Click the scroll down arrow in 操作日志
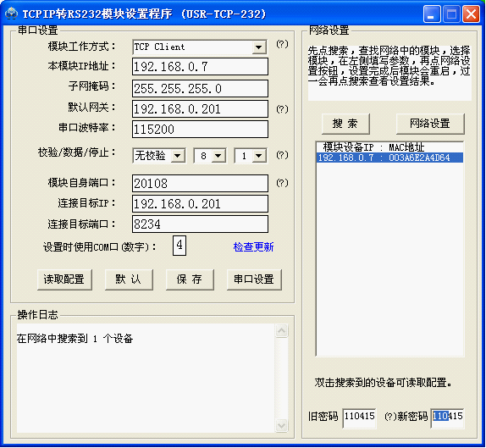This screenshot has width=486, height=448. click(281, 425)
